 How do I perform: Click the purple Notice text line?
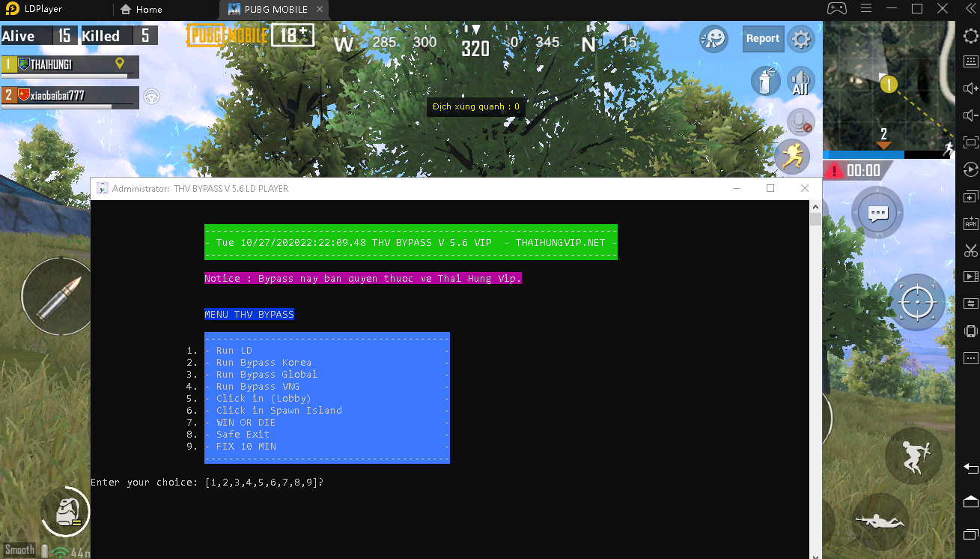[363, 279]
